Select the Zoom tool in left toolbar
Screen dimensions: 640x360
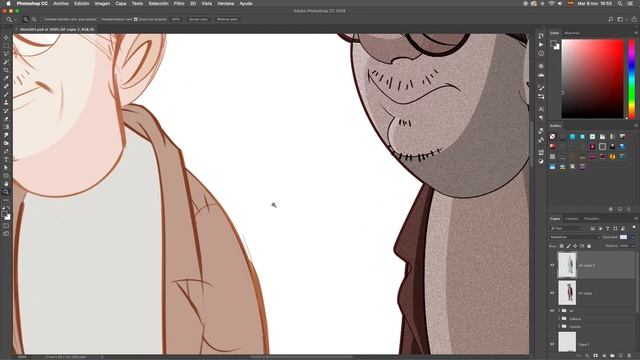[x=6, y=192]
